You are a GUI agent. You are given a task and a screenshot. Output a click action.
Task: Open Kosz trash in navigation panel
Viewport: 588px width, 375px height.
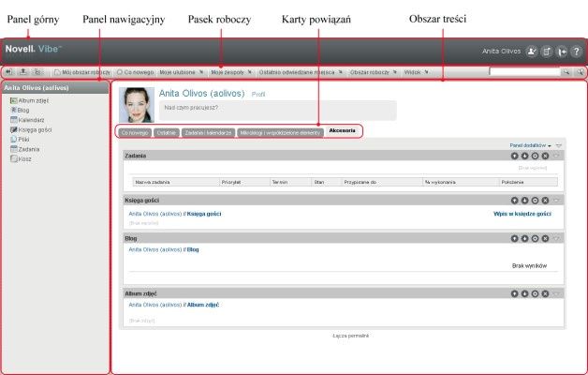[x=21, y=158]
